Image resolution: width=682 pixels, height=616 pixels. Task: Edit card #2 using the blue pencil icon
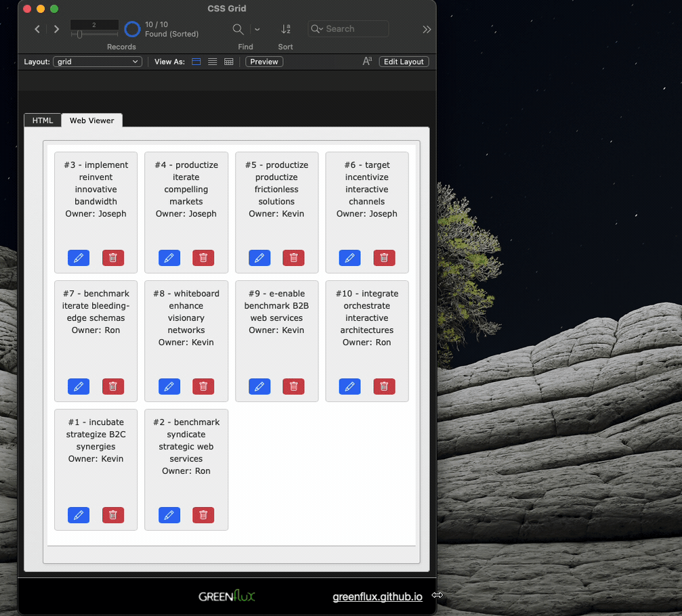169,515
